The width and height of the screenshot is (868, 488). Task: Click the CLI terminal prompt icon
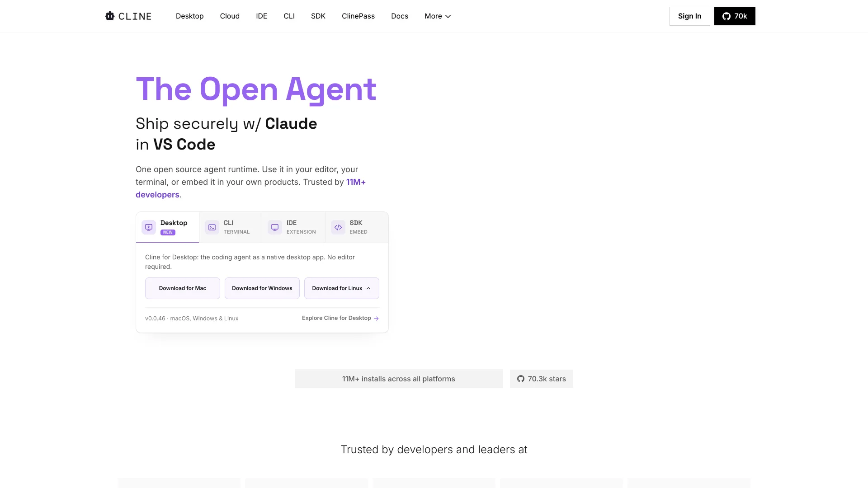[212, 227]
